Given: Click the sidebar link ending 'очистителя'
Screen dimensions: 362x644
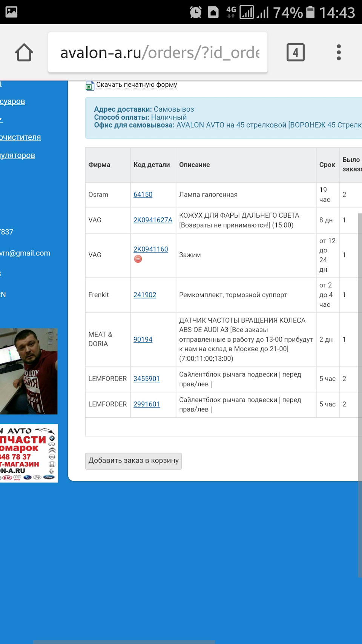Looking at the screenshot, I should tap(20, 137).
